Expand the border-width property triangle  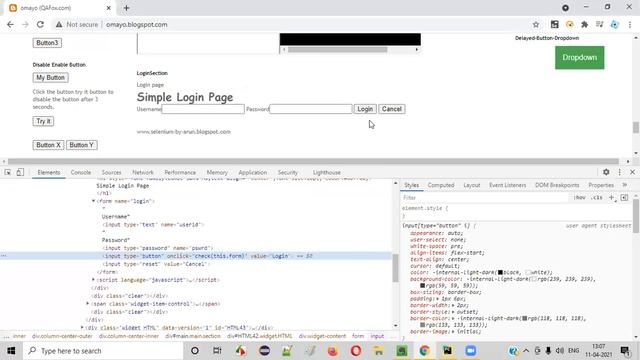pyautogui.click(x=453, y=305)
